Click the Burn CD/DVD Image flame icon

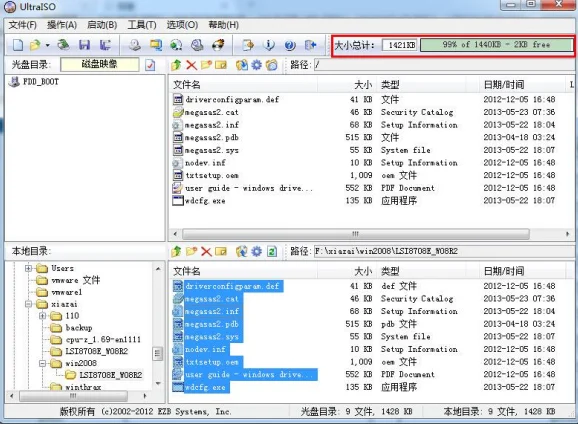pos(218,45)
